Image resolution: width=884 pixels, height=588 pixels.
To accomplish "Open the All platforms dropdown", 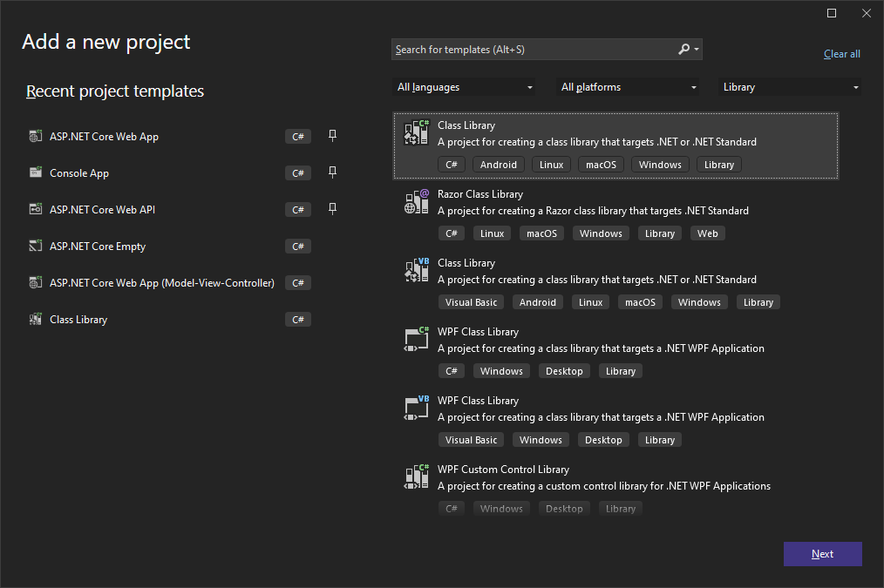I will coord(628,87).
